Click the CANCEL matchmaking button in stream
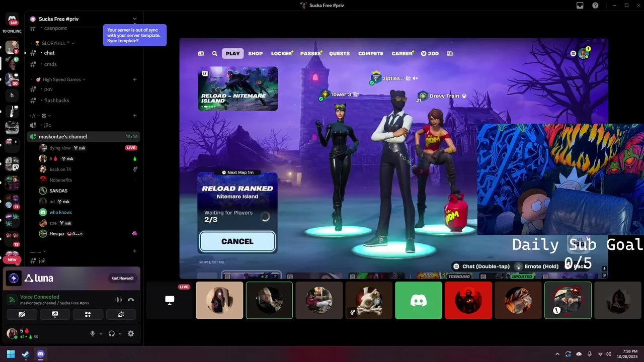The width and height of the screenshot is (644, 362). tap(237, 241)
